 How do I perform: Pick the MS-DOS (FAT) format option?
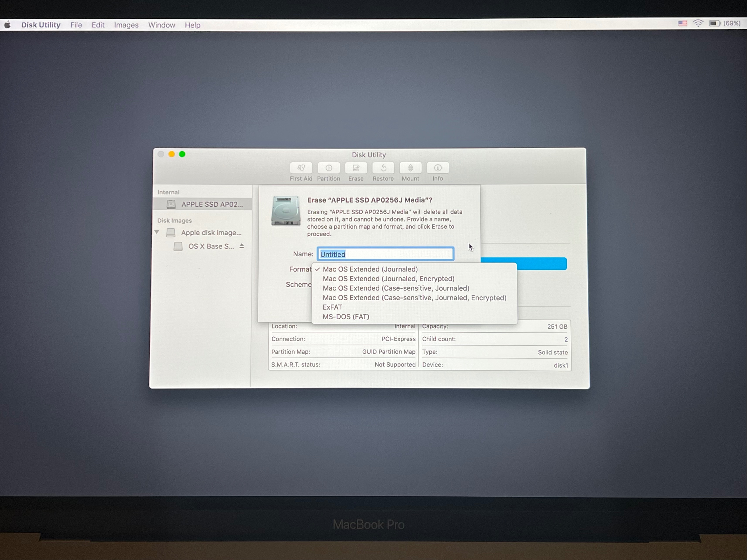346,317
